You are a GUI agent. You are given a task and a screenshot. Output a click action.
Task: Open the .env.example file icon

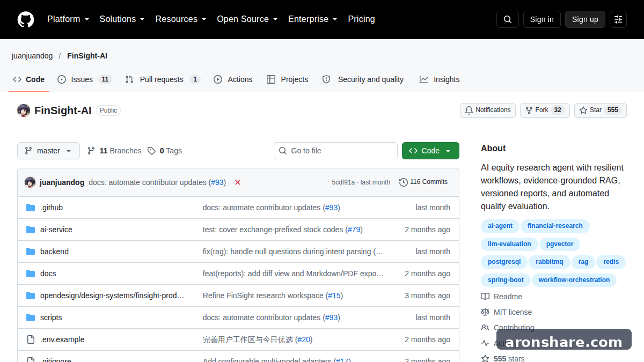click(31, 339)
